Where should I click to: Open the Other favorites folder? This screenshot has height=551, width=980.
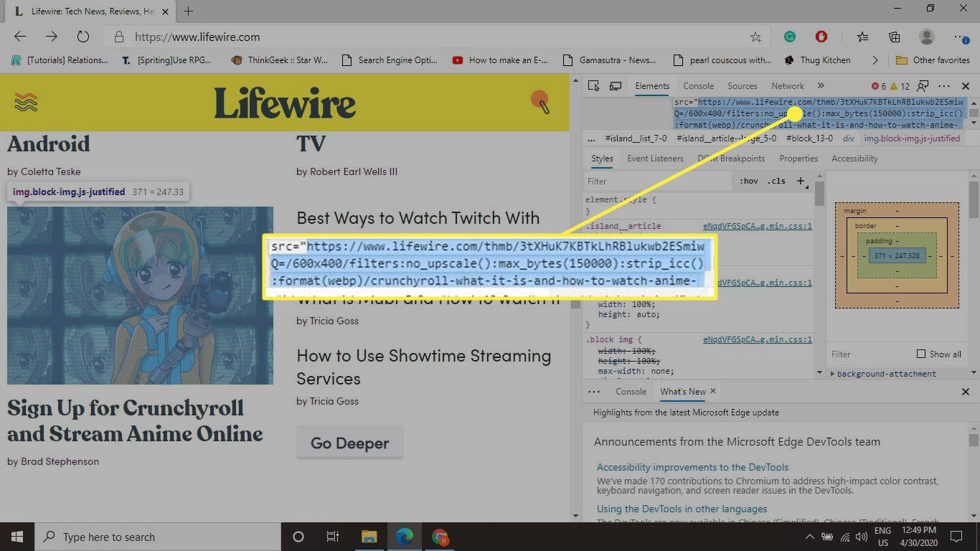point(933,60)
